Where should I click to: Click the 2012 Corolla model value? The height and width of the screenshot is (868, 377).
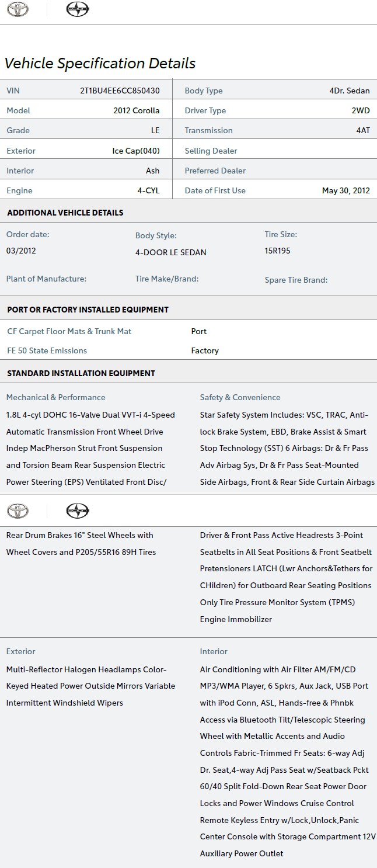pos(137,110)
